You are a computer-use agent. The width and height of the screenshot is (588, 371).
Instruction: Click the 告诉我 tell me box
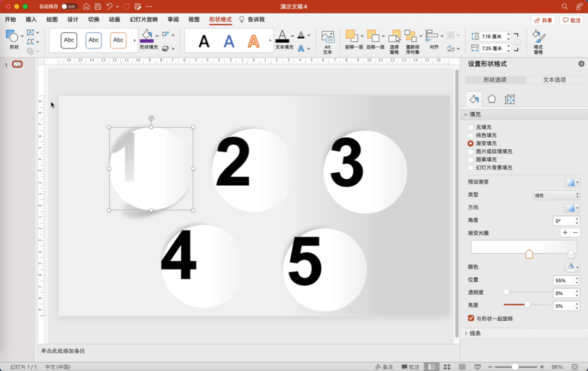tap(252, 20)
